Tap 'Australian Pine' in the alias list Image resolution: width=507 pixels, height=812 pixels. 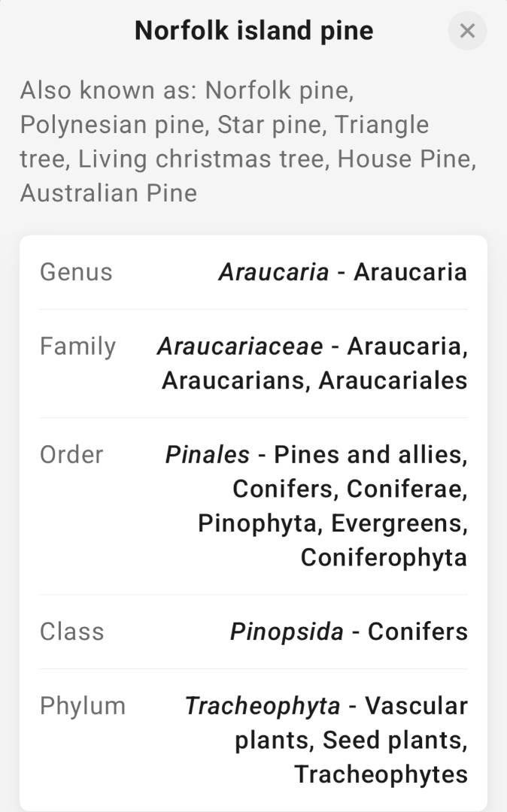pyautogui.click(x=108, y=193)
